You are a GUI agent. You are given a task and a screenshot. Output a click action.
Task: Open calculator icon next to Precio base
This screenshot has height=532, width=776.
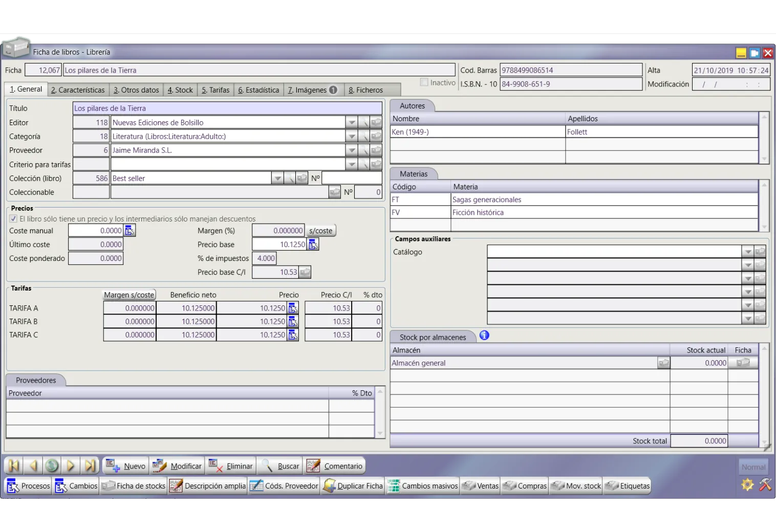pos(313,245)
